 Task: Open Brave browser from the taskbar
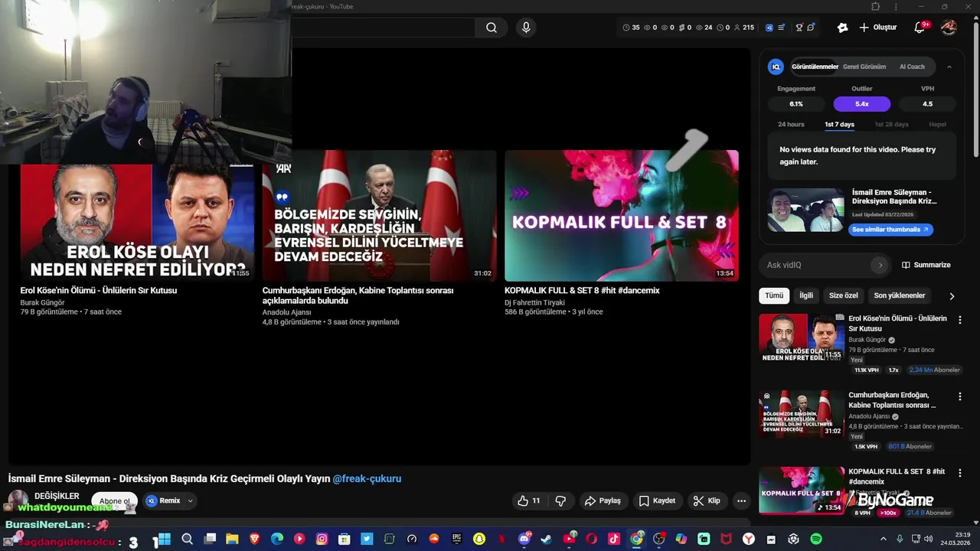(x=255, y=540)
